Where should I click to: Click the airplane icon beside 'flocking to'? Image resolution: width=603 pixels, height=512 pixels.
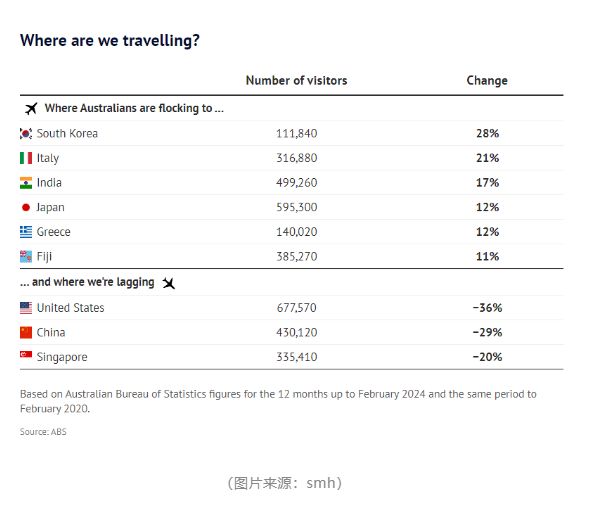[29, 108]
